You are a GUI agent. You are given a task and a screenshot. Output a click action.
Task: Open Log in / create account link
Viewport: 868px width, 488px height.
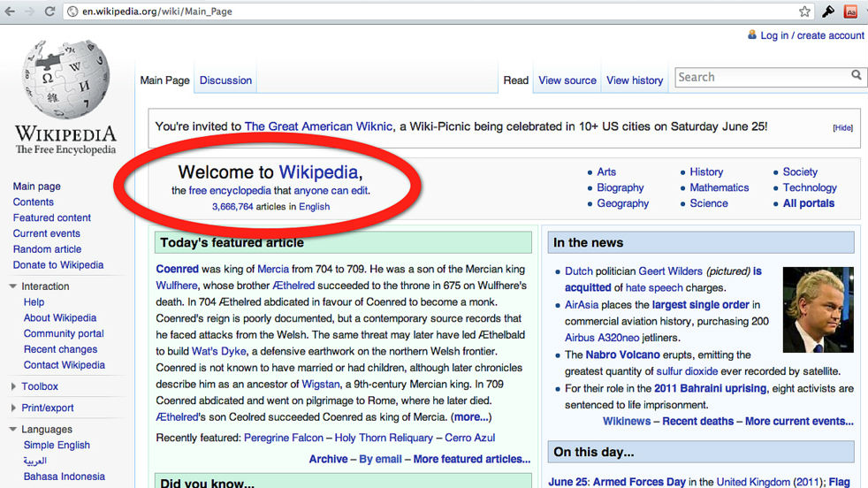(811, 35)
